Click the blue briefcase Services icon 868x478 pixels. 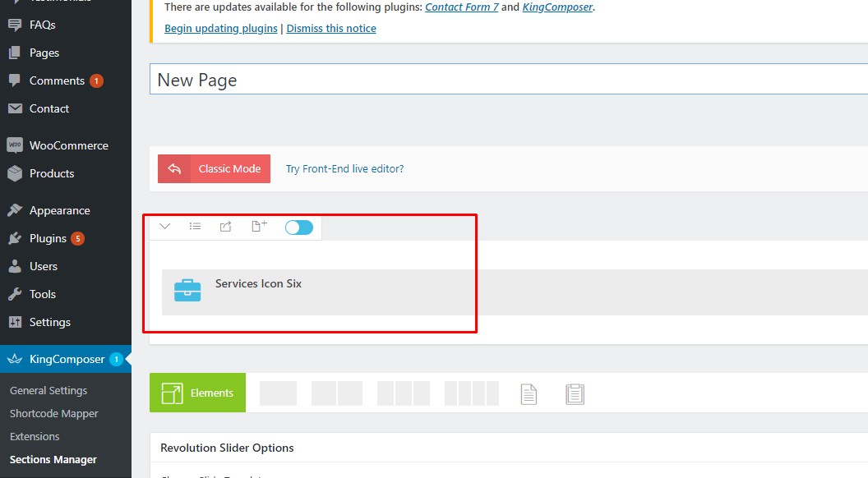tap(187, 291)
